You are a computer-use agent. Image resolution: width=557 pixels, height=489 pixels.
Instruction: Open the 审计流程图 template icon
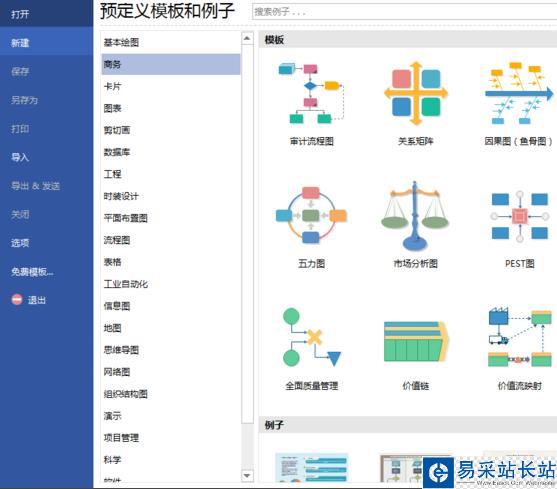(311, 93)
